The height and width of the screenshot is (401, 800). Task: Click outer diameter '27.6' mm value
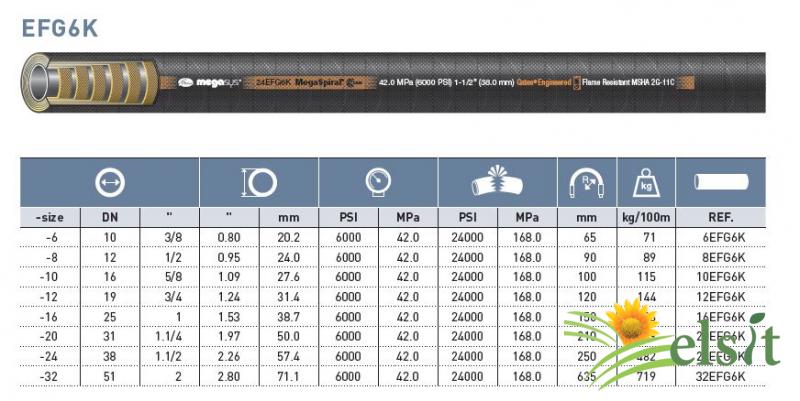(x=289, y=277)
